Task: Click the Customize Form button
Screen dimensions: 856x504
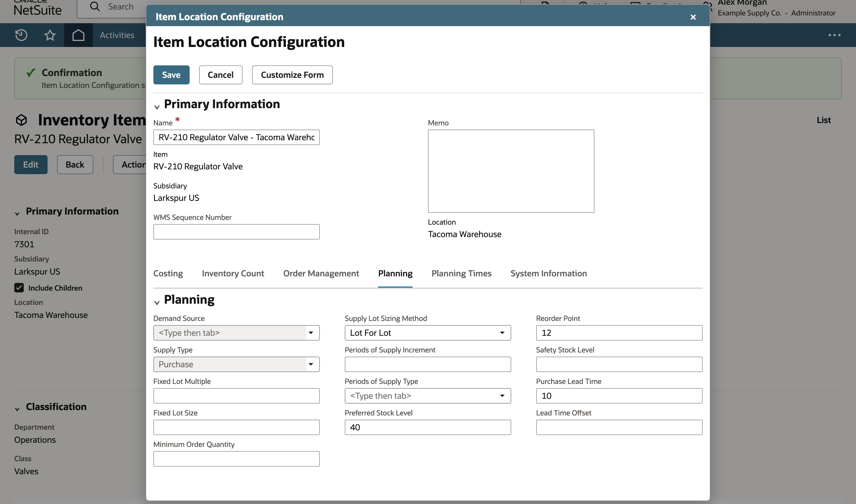Action: (x=292, y=75)
